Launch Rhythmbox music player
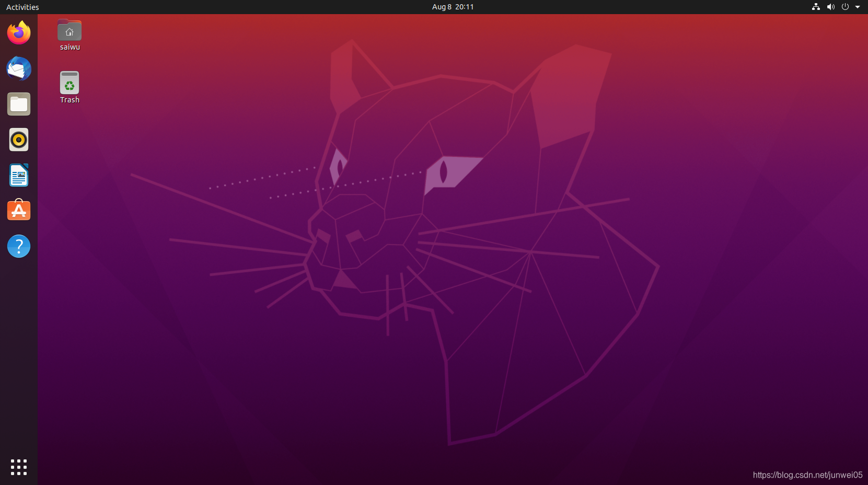868x485 pixels. coord(19,140)
